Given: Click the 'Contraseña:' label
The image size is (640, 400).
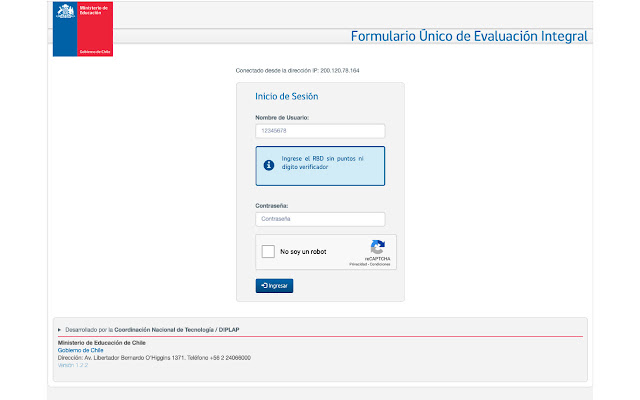Looking at the screenshot, I should tap(271, 206).
